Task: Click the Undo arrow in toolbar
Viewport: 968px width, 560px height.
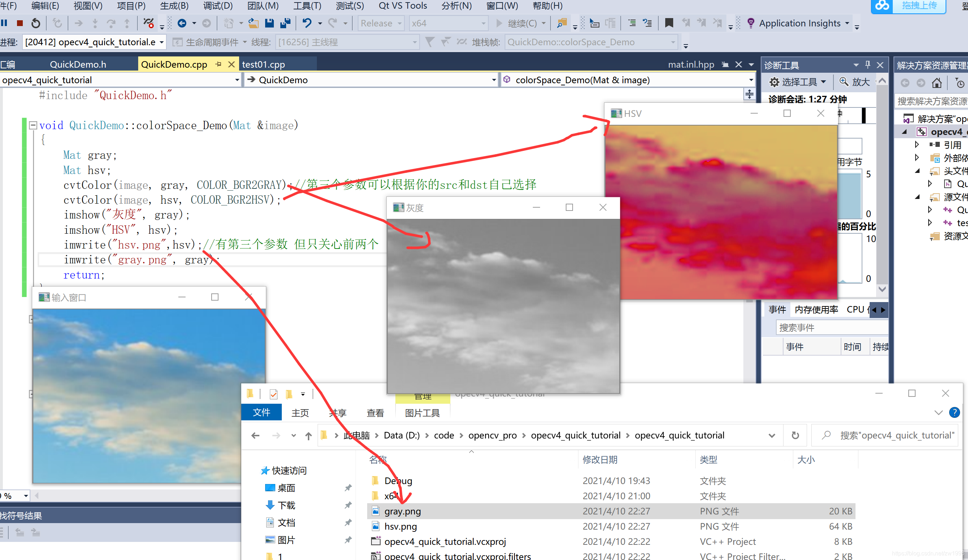Action: 306,24
